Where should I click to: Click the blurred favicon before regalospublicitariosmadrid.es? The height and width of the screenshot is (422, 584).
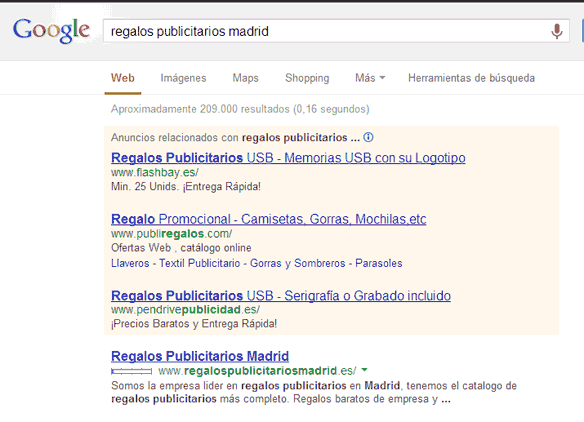(x=131, y=371)
